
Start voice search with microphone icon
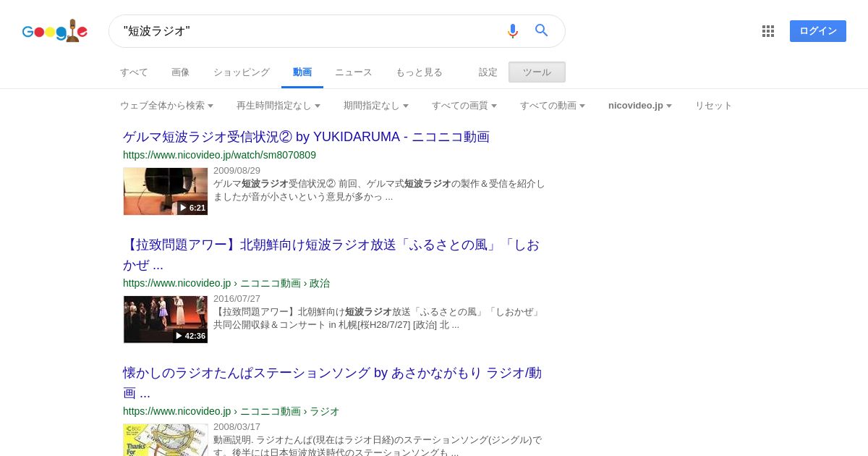(x=513, y=30)
